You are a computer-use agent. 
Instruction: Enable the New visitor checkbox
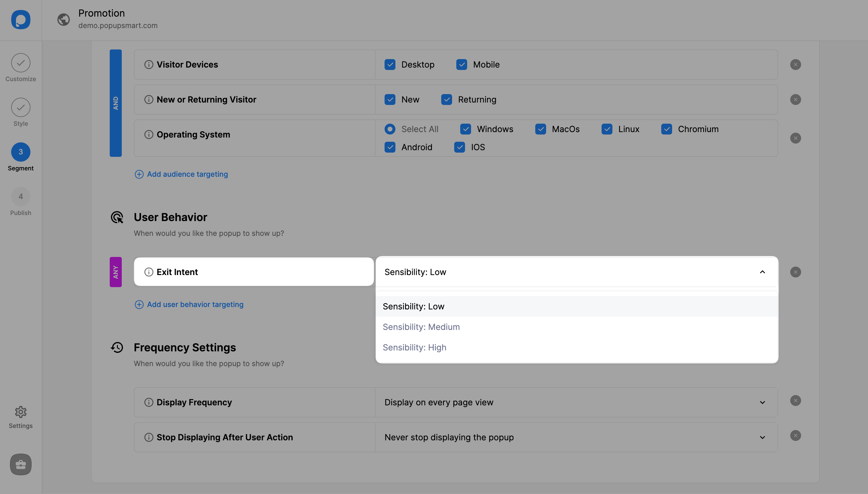tap(390, 99)
